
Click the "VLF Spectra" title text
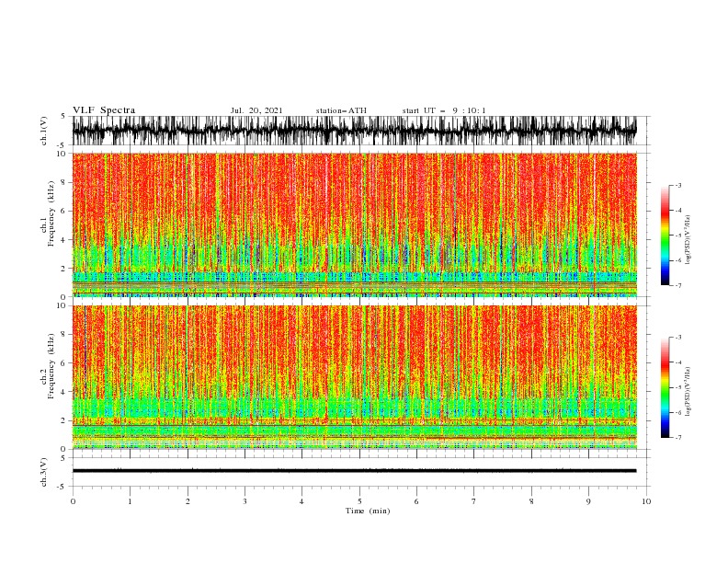point(104,110)
